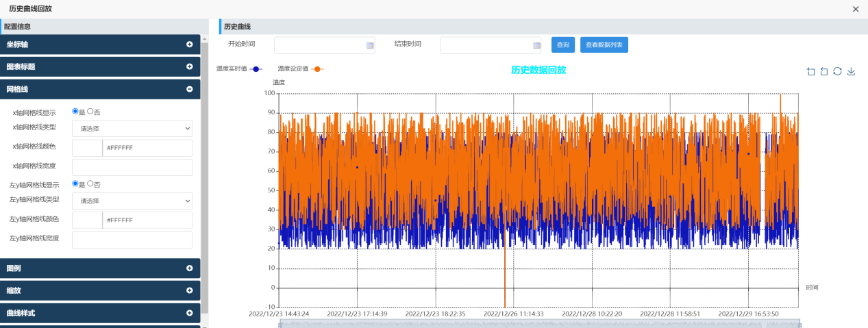Image resolution: width=868 pixels, height=328 pixels.
Task: Select 是 for 左y轴网格线显示
Action: point(75,184)
